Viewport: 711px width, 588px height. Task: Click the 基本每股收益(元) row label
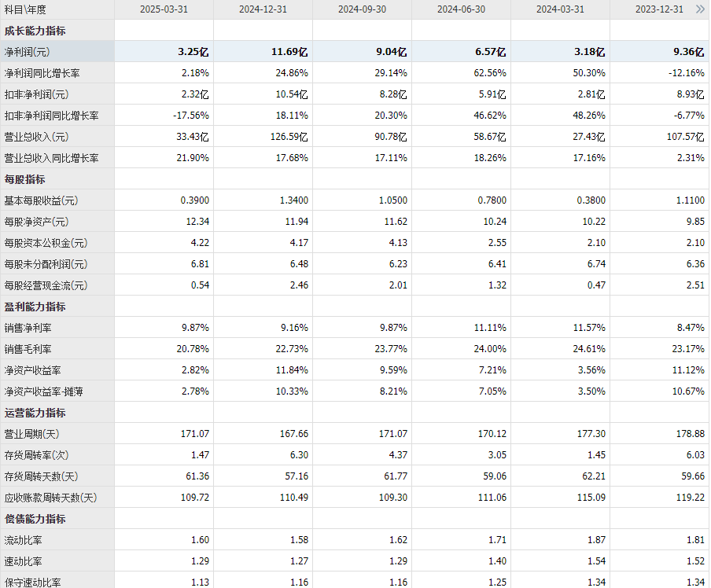pos(41,200)
